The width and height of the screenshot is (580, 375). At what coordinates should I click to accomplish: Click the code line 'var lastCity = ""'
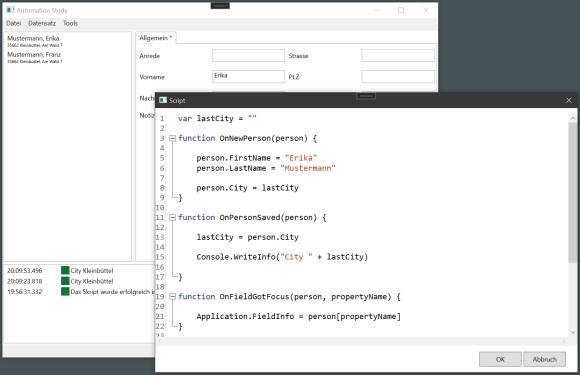217,118
